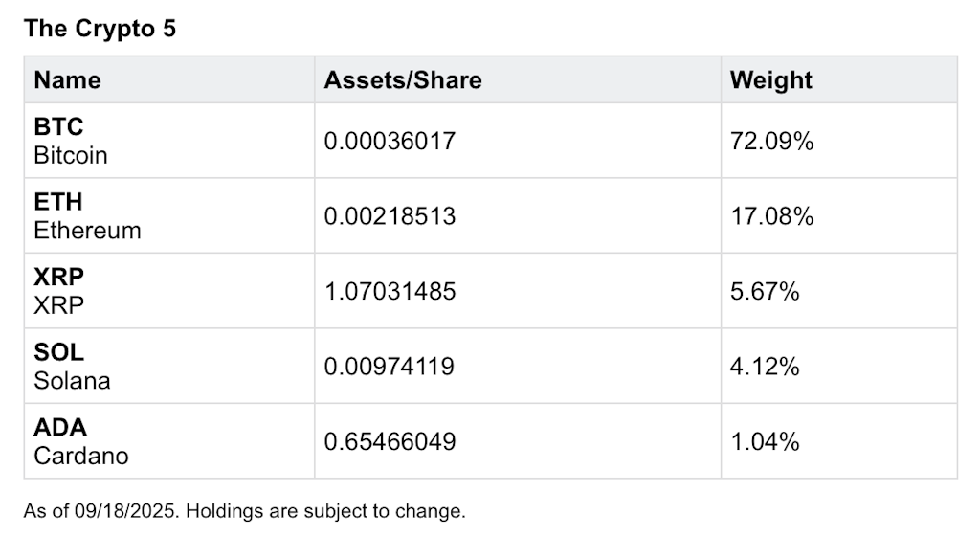The image size is (980, 536).
Task: Click Ethereum weight 17.08%
Action: tap(772, 216)
